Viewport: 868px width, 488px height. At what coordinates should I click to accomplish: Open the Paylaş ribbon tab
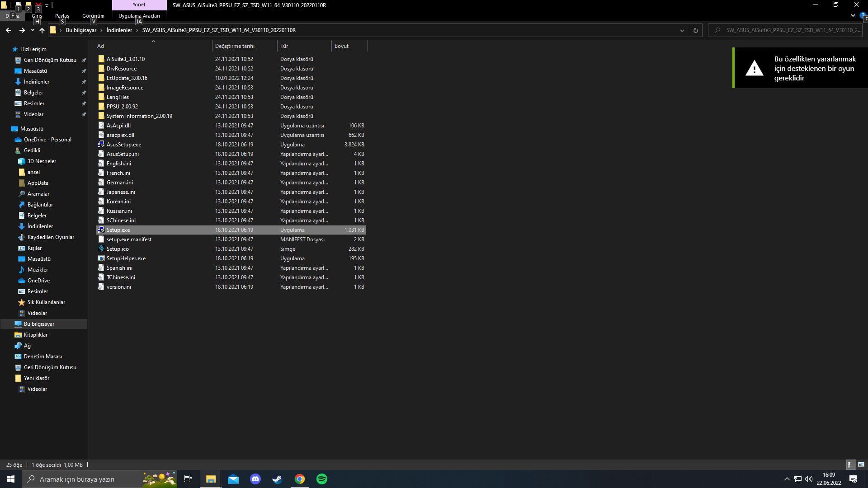(x=62, y=16)
